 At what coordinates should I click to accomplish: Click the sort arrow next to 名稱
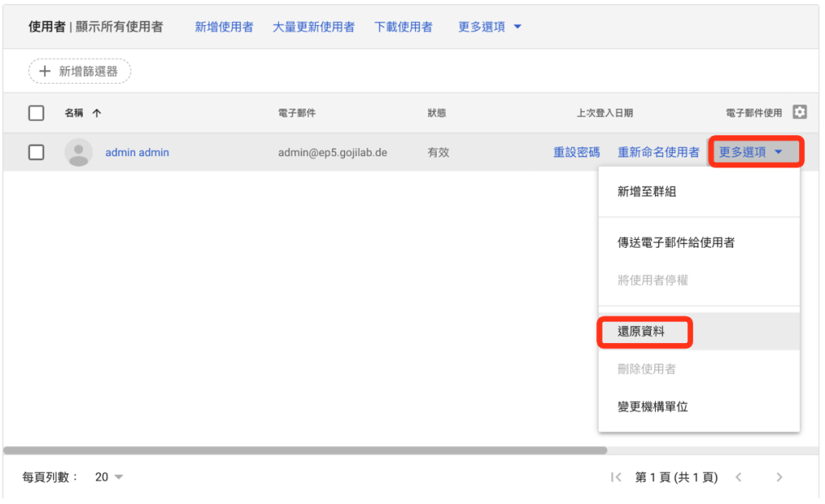pos(97,113)
